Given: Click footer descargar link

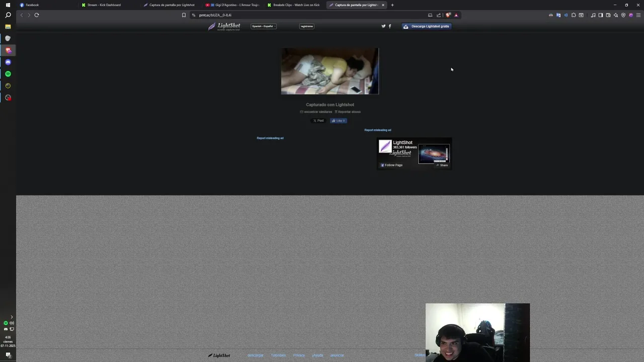Looking at the screenshot, I should [x=256, y=355].
